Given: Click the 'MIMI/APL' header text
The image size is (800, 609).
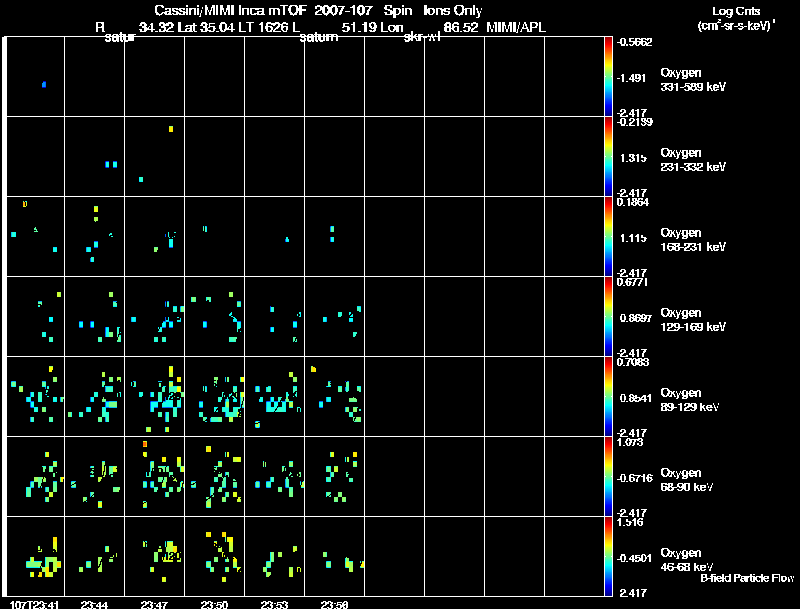Looking at the screenshot, I should click(516, 28).
